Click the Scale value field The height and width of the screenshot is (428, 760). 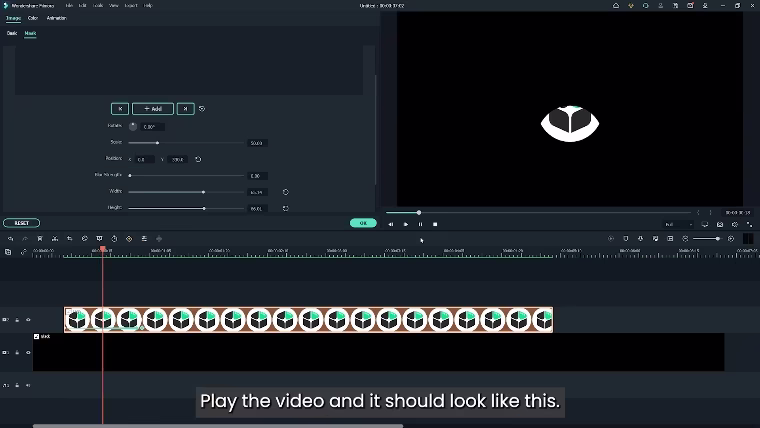tap(257, 143)
